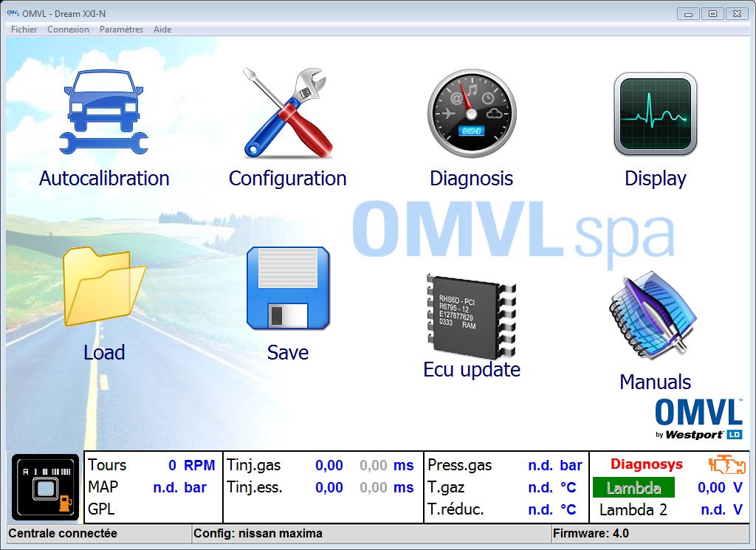Viewport: 756px width, 550px height.
Task: Close the OMVL Dream XXI-N window
Action: (x=738, y=14)
